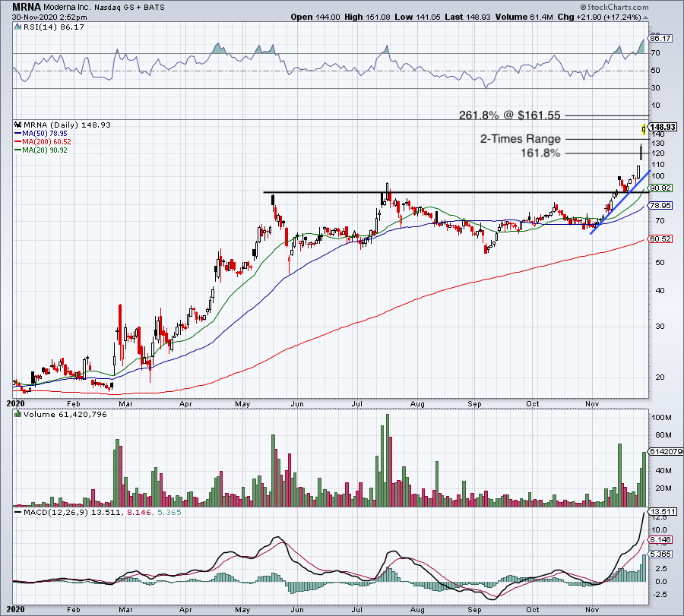The height and width of the screenshot is (616, 684).
Task: Click the Last 148.93 quote value
Action: [x=467, y=17]
